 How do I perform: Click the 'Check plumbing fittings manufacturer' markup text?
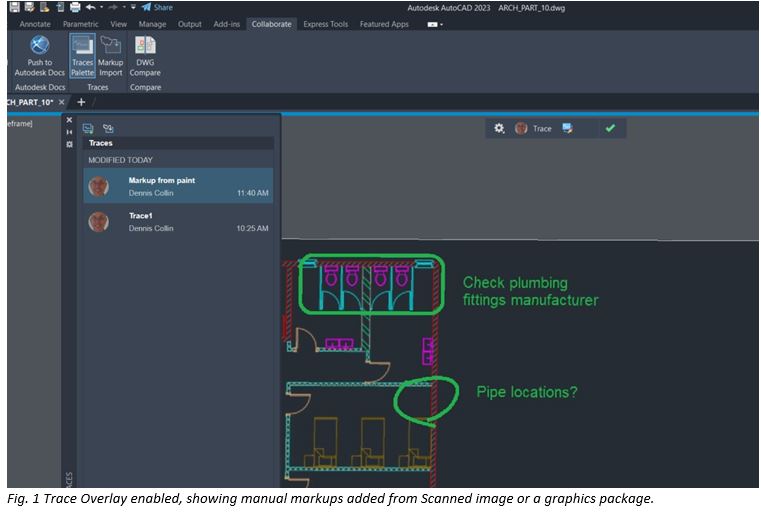coord(530,291)
